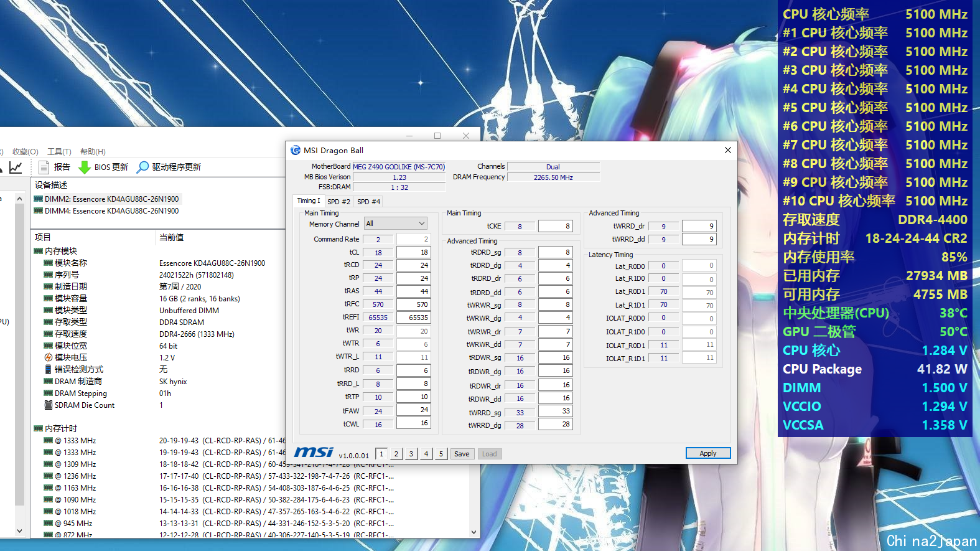This screenshot has width=980, height=551.
Task: Click the tRDRD_sg editable value field
Action: [555, 252]
